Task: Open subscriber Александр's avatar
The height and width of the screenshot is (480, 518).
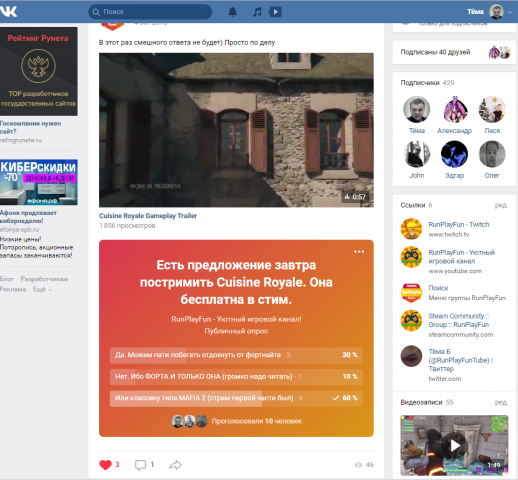Action: tap(454, 109)
